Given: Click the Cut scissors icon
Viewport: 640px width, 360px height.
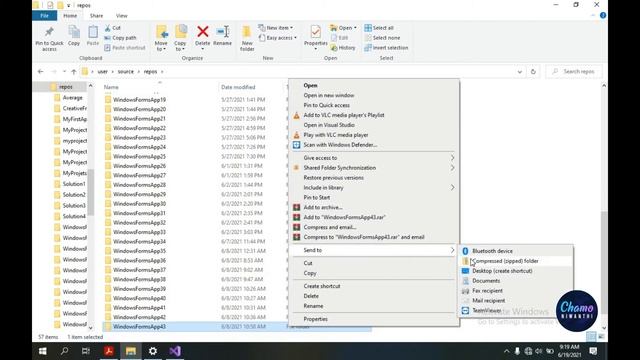Looking at the screenshot, I should (x=108, y=28).
